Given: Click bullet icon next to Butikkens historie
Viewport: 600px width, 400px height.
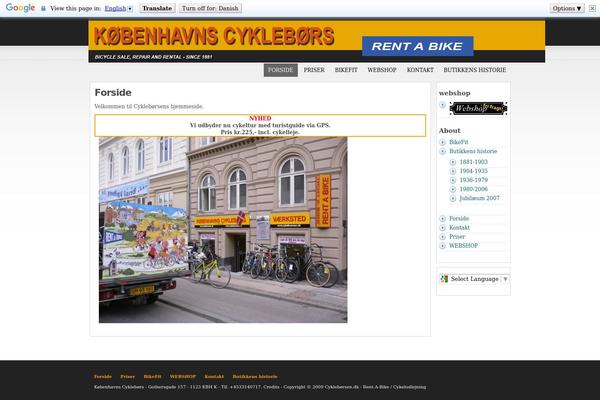Looking at the screenshot, I should (442, 152).
